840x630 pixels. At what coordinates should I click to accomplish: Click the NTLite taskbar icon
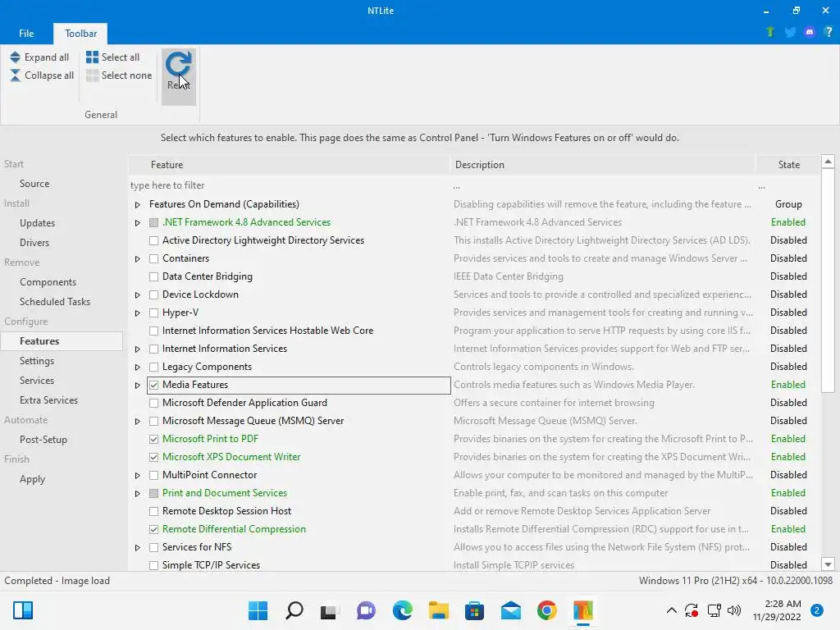583,610
